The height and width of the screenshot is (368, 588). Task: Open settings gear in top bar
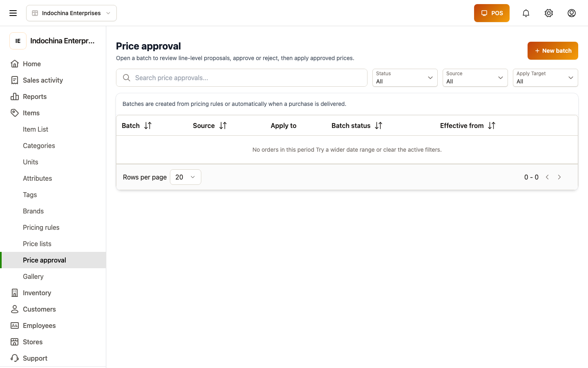point(549,13)
